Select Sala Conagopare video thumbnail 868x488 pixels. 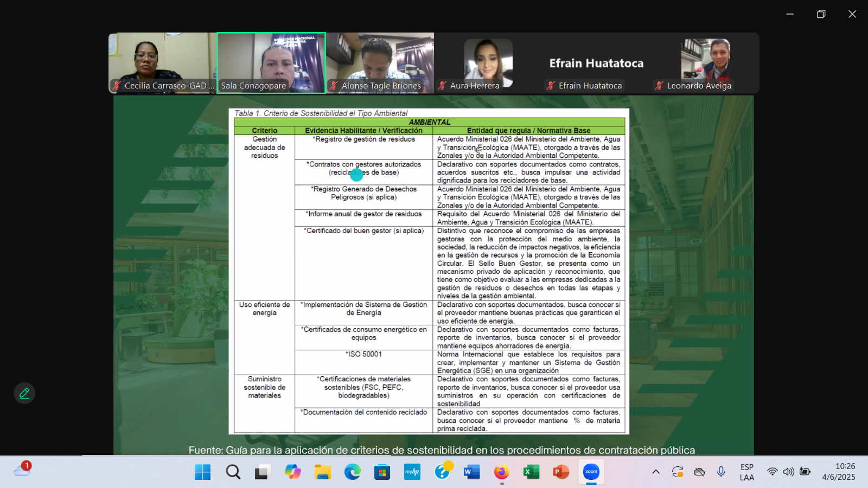(271, 63)
